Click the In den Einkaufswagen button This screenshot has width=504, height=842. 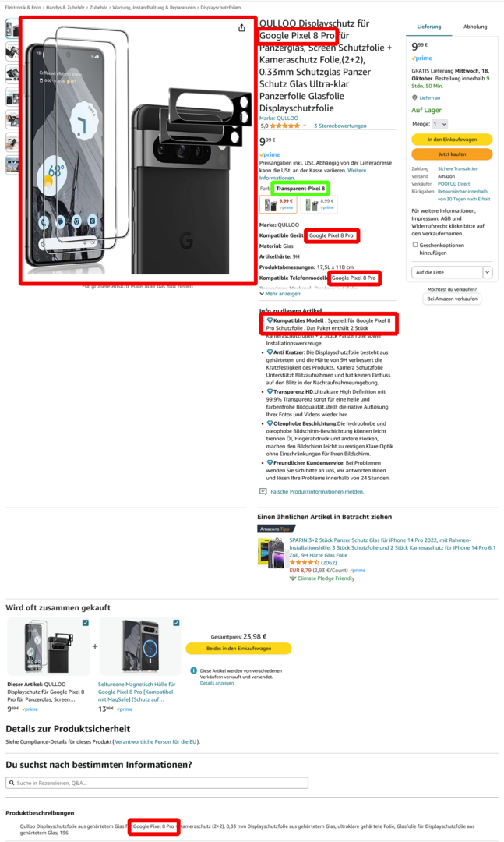[x=452, y=140]
